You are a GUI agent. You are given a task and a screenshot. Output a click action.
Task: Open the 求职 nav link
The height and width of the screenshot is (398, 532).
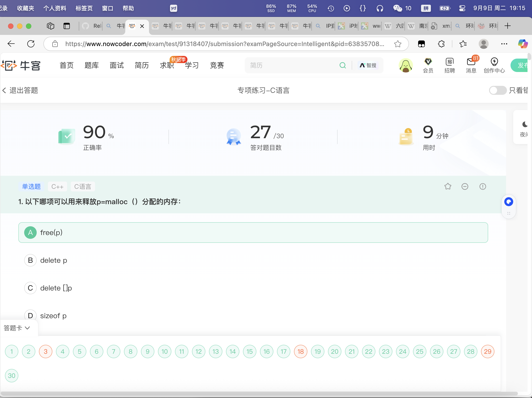167,65
